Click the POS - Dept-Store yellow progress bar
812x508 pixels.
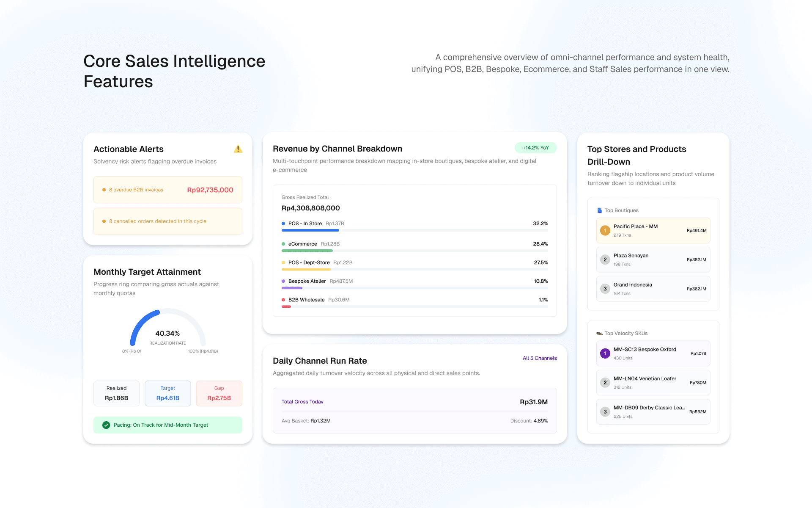[415, 269]
